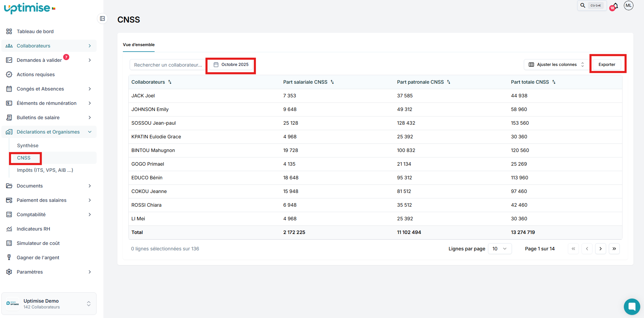Click the Uptimise logo
This screenshot has height=318, width=644.
click(x=30, y=8)
